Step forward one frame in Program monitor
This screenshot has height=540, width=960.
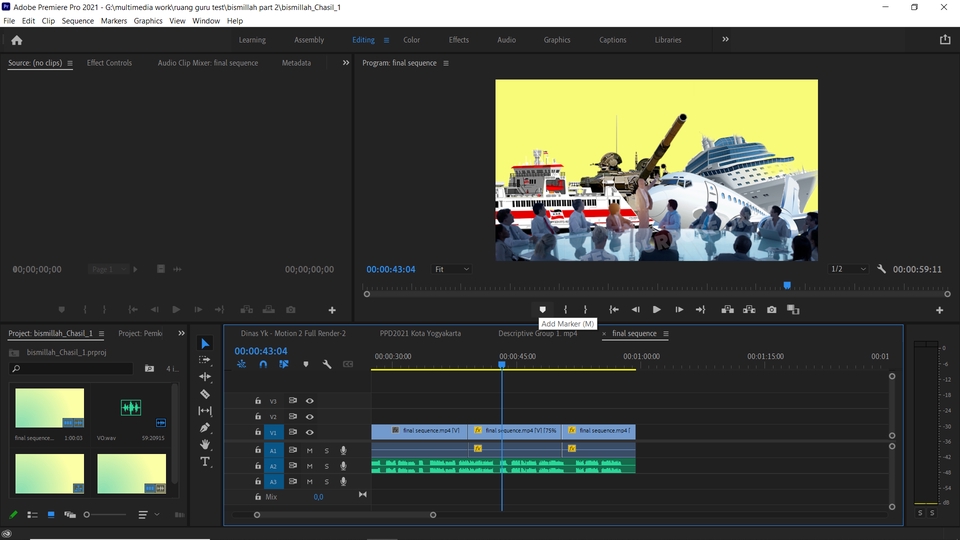tap(679, 310)
